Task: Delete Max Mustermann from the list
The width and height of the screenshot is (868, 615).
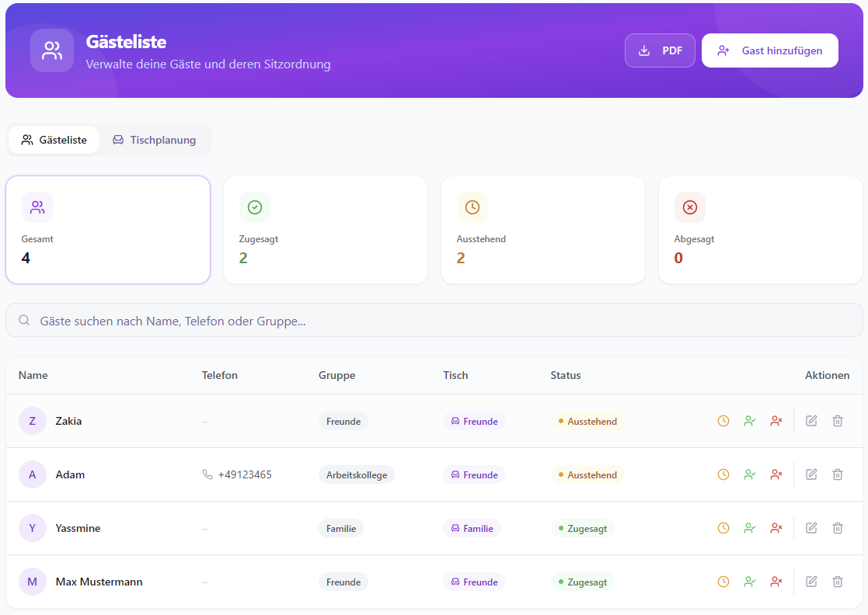Action: pos(838,582)
